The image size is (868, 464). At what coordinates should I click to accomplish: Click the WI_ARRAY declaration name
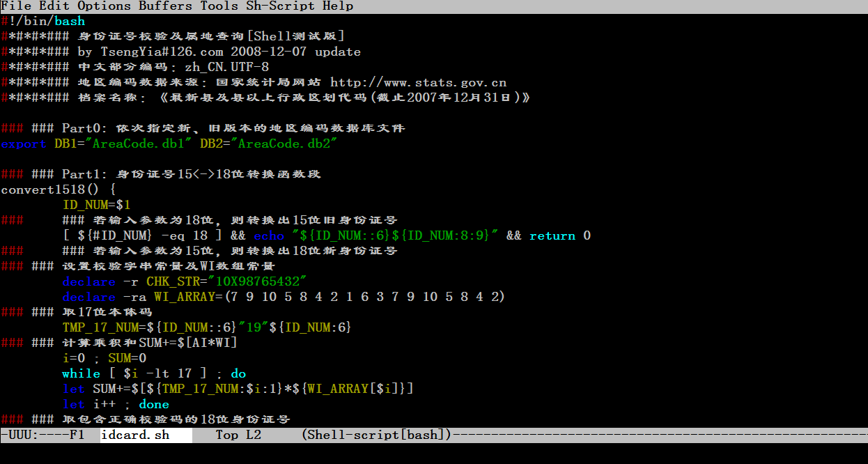[185, 297]
